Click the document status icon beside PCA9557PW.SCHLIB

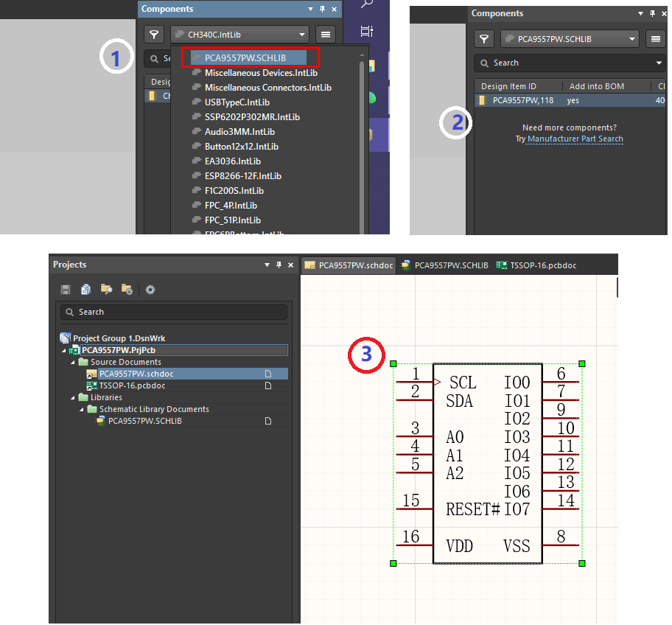(268, 421)
